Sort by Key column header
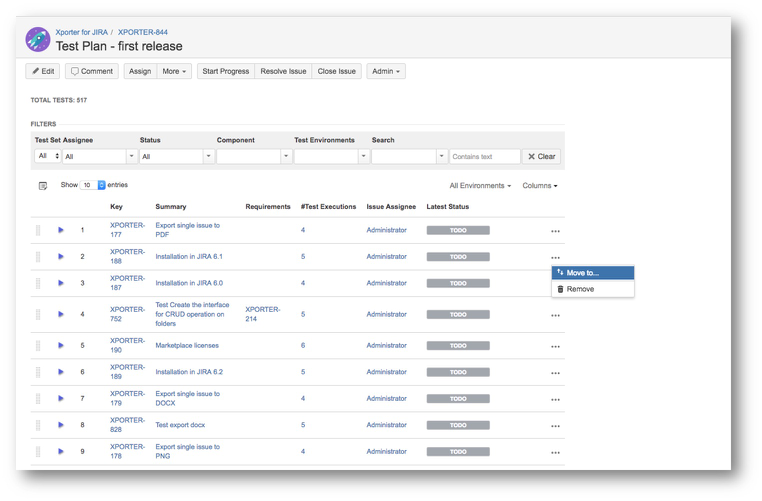The image size is (762, 501). 116,207
